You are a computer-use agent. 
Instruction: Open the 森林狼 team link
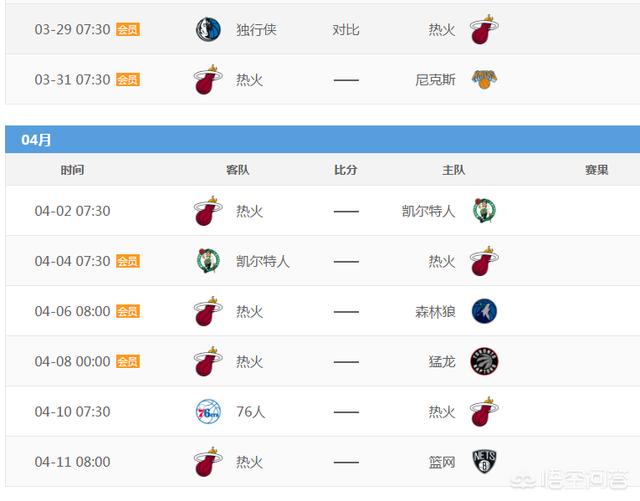coord(435,312)
